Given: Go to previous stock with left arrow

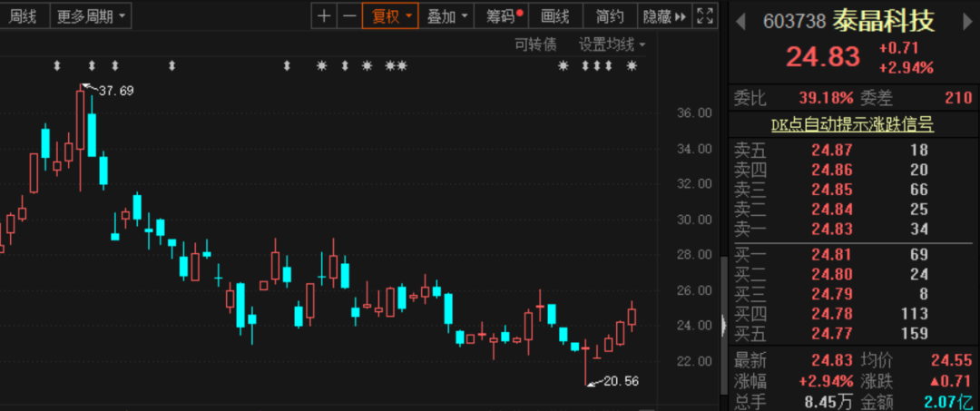Looking at the screenshot, I should [x=740, y=19].
